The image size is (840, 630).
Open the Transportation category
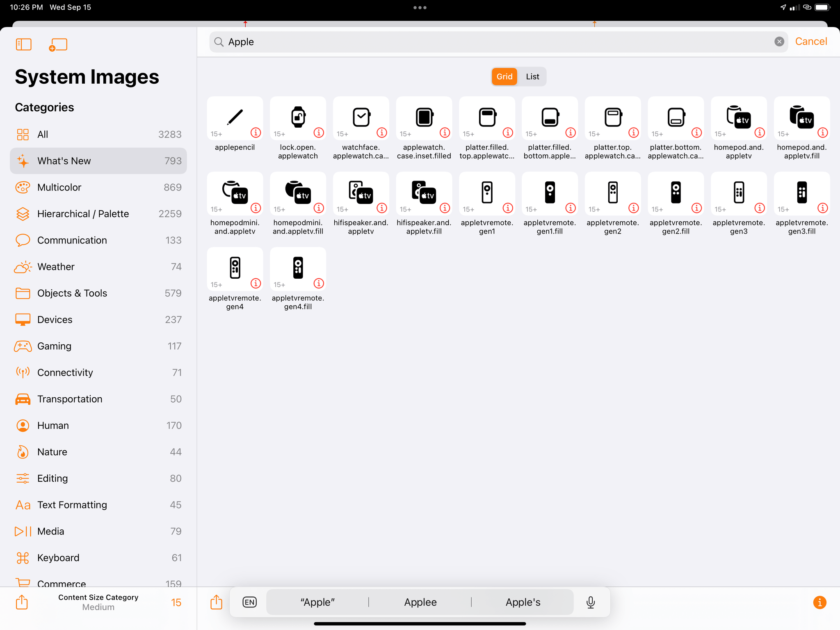click(x=98, y=399)
